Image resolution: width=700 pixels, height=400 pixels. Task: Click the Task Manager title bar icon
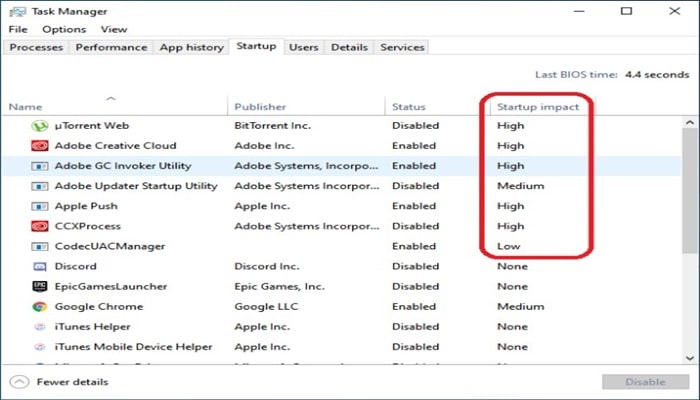[17, 12]
